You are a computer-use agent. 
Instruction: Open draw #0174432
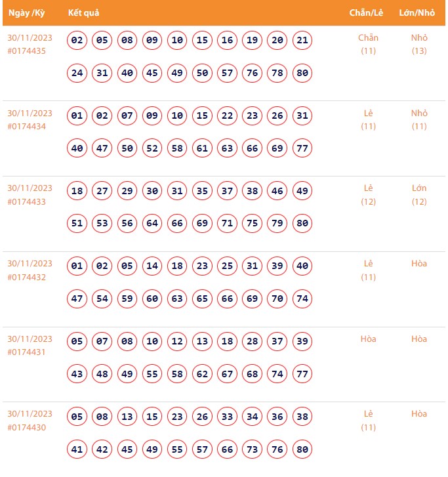click(27, 278)
